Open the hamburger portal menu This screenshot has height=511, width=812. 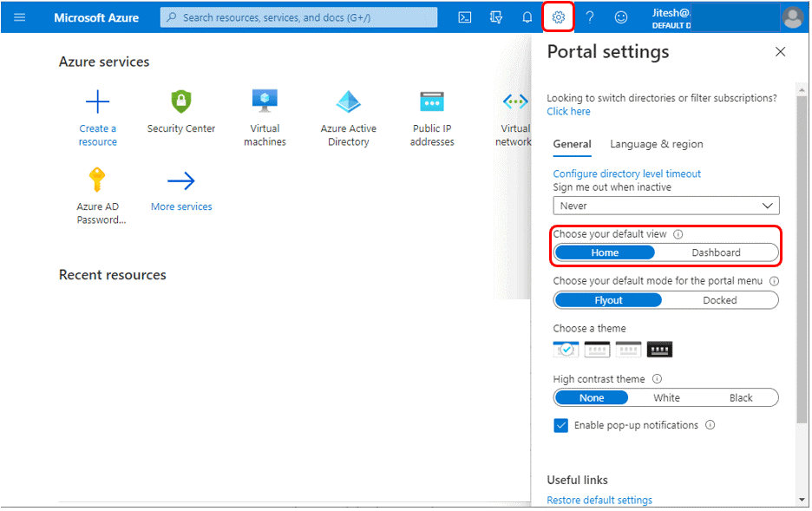coord(20,17)
